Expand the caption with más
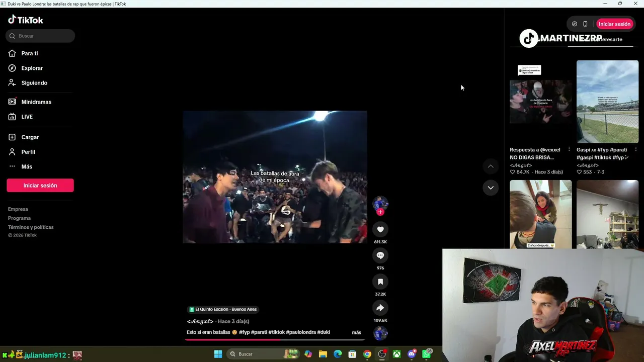644x362 pixels. 356,332
